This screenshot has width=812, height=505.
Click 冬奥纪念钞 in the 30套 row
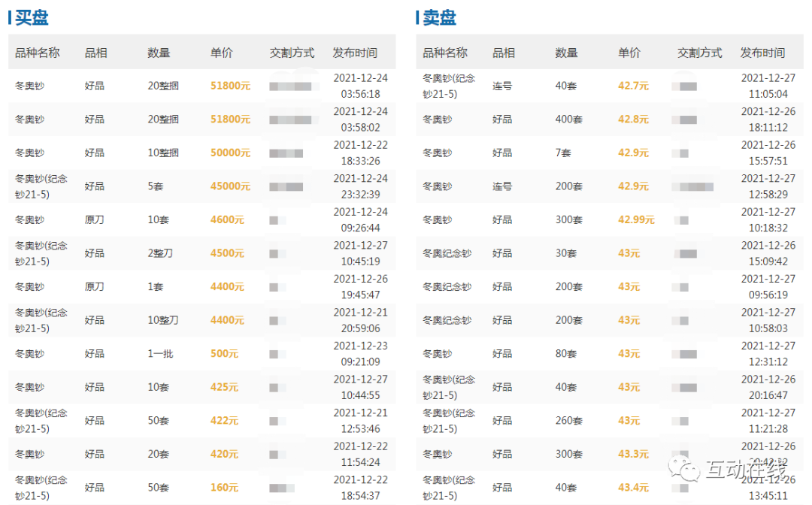click(x=447, y=253)
